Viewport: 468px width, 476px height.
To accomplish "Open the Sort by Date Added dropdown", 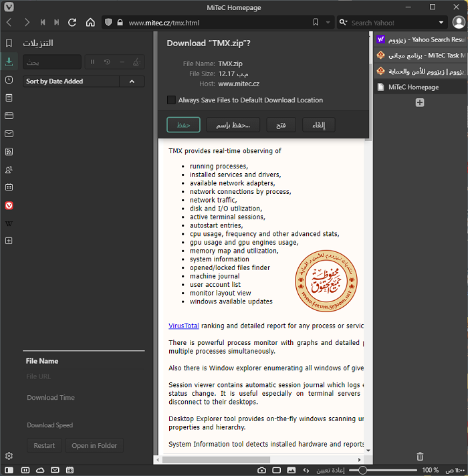I will click(71, 82).
